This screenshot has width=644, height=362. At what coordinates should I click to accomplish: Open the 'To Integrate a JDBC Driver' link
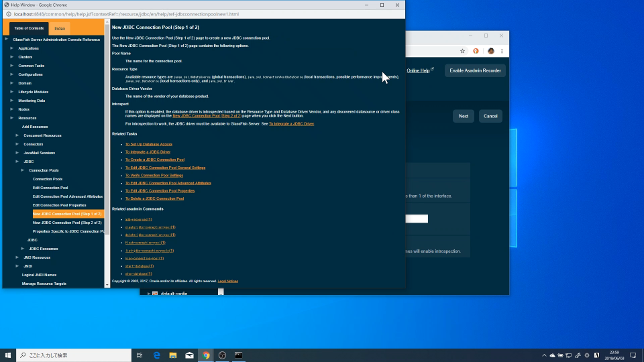[x=148, y=152]
